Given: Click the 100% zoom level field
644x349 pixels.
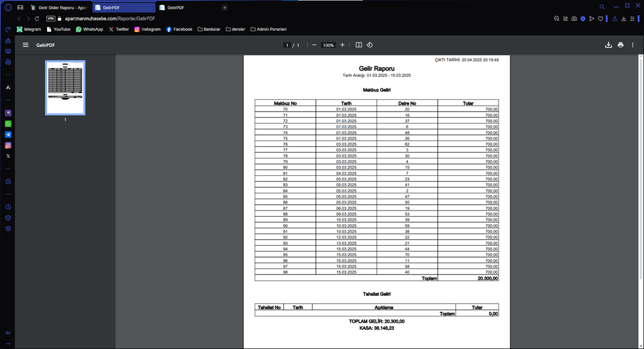Looking at the screenshot, I should [x=328, y=45].
